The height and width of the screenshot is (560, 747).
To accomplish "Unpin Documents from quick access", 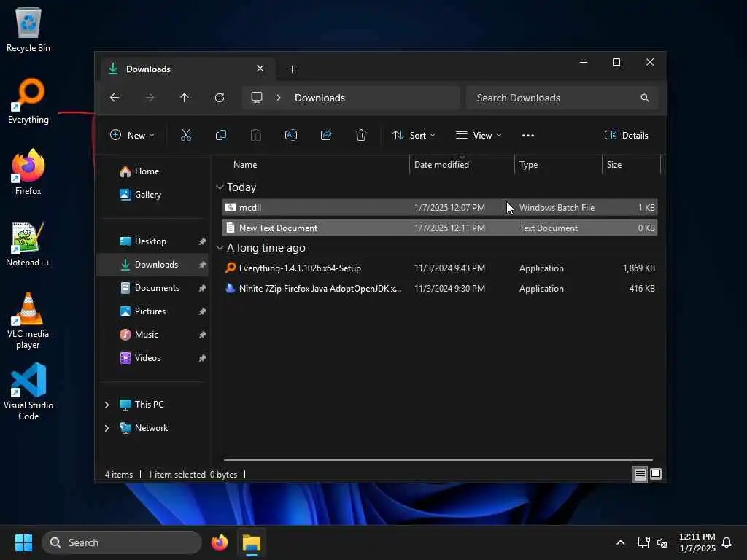I will click(203, 288).
